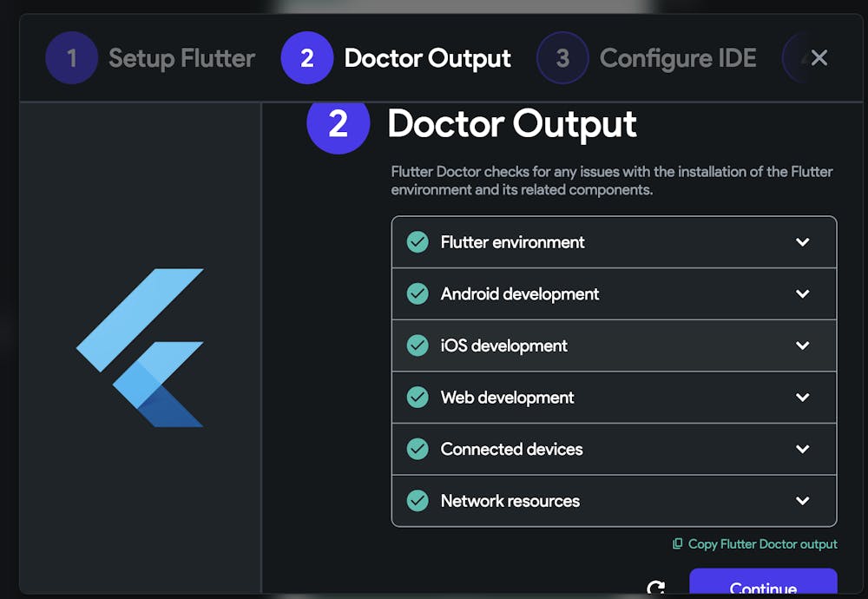This screenshot has height=599, width=868.
Task: Show the Network resources details chevron
Action: click(802, 500)
